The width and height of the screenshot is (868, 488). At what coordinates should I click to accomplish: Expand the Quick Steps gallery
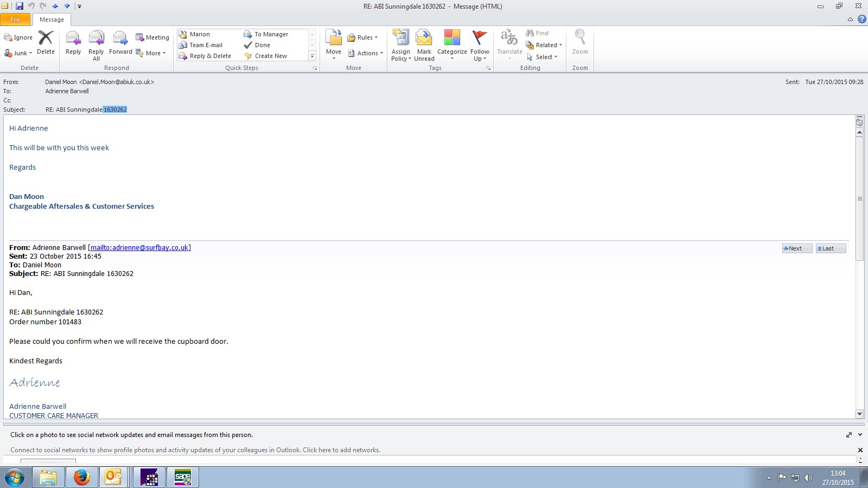pyautogui.click(x=312, y=56)
